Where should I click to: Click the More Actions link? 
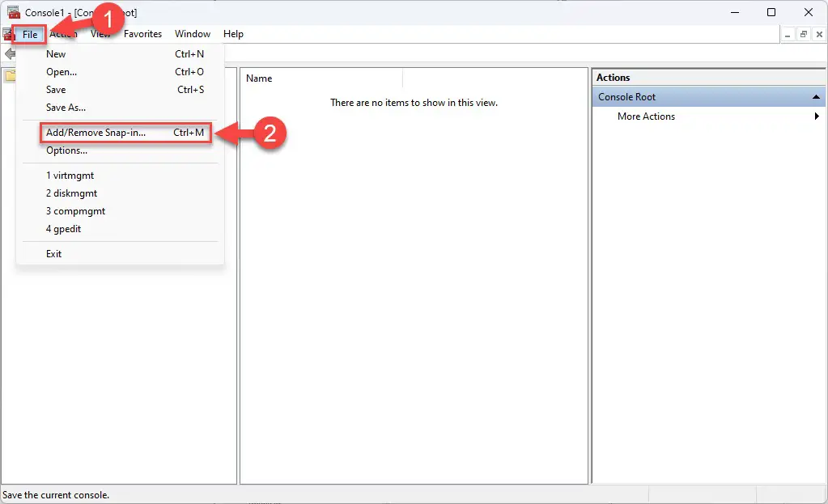click(646, 116)
